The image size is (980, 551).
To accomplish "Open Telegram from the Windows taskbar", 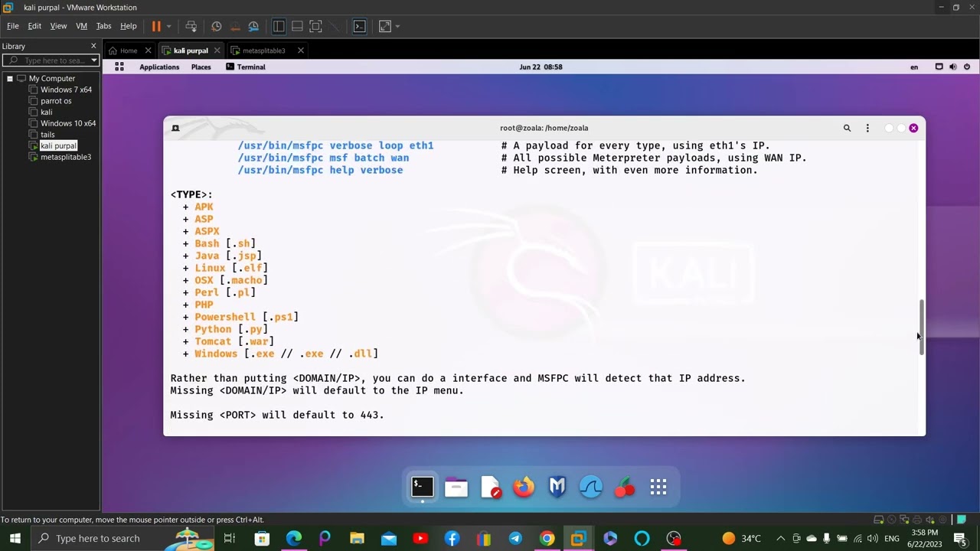I will coord(514,538).
